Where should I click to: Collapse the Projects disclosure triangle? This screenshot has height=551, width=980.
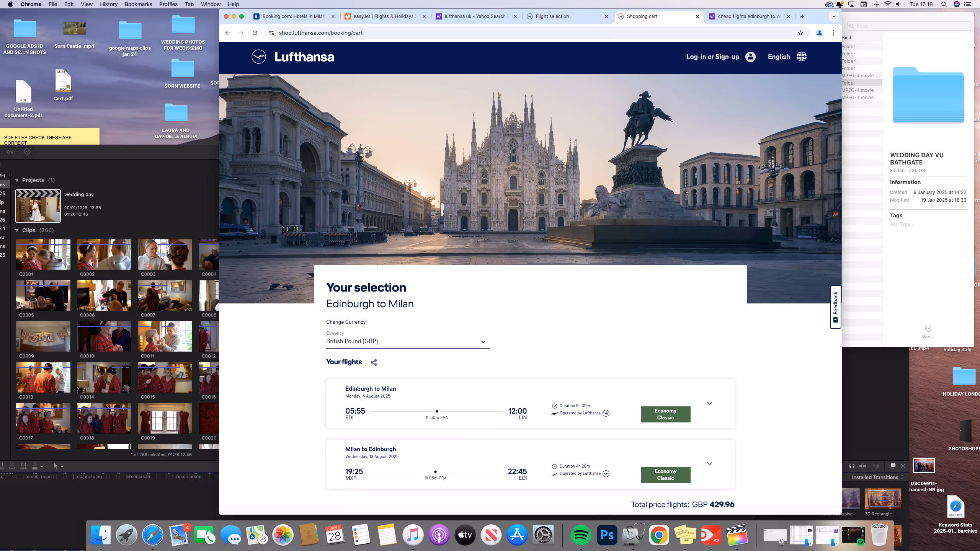pyautogui.click(x=17, y=180)
